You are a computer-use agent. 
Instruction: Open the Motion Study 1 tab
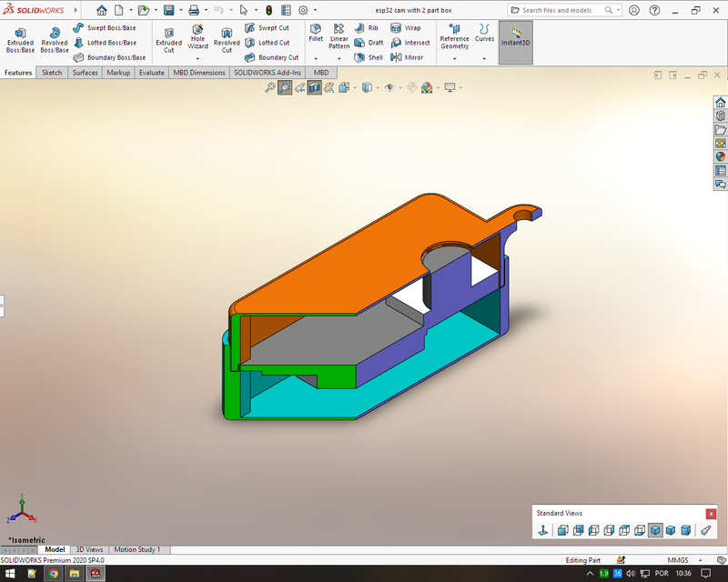click(x=138, y=549)
